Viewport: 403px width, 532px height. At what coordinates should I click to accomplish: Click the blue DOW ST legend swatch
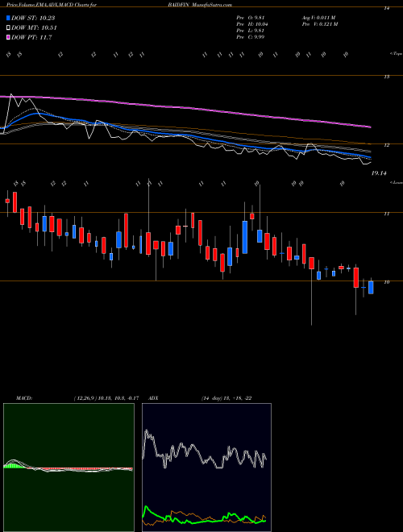pos(8,18)
